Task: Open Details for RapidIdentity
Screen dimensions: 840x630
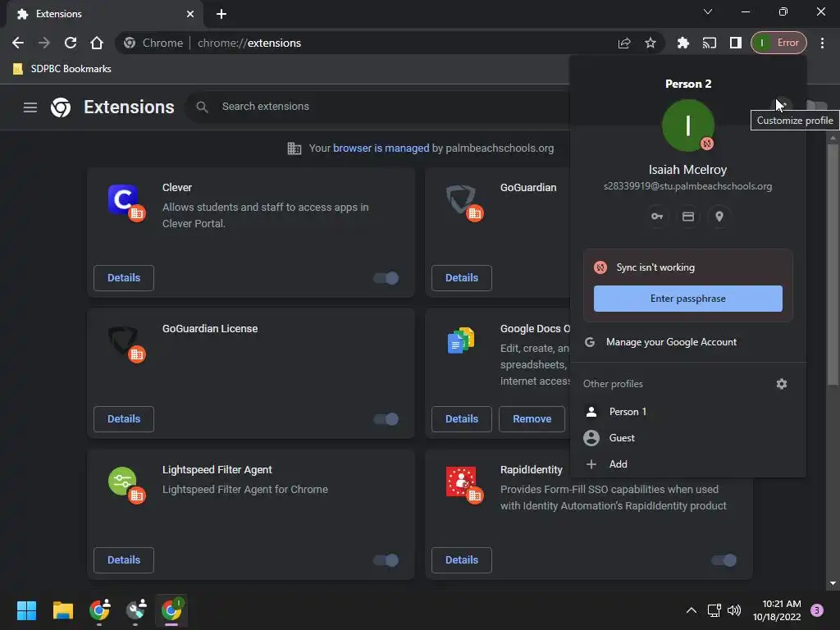Action: pyautogui.click(x=462, y=559)
